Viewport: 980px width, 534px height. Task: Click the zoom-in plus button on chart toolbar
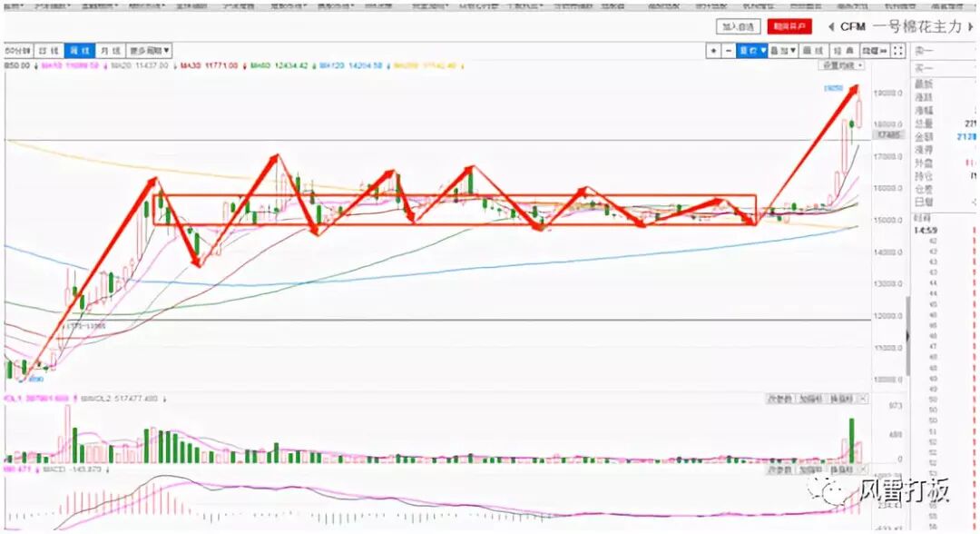[x=713, y=51]
